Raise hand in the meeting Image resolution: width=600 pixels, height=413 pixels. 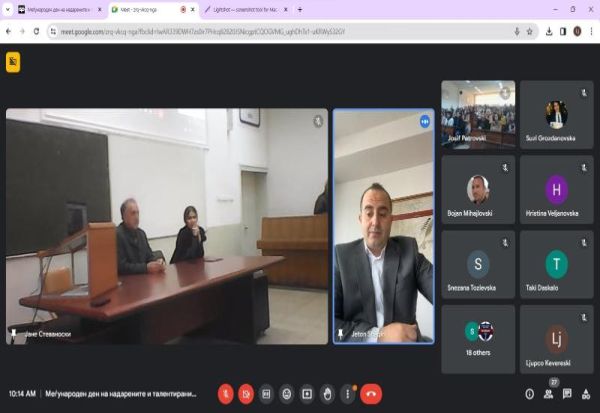point(327,393)
